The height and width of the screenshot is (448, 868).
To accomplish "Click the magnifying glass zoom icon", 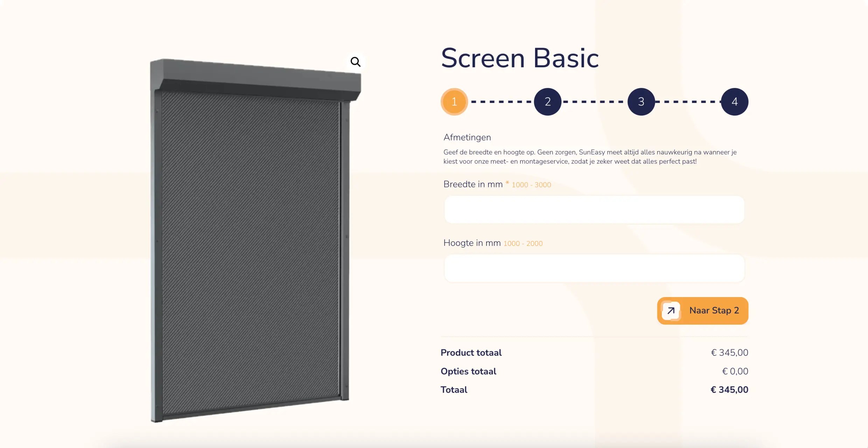I will pos(355,62).
